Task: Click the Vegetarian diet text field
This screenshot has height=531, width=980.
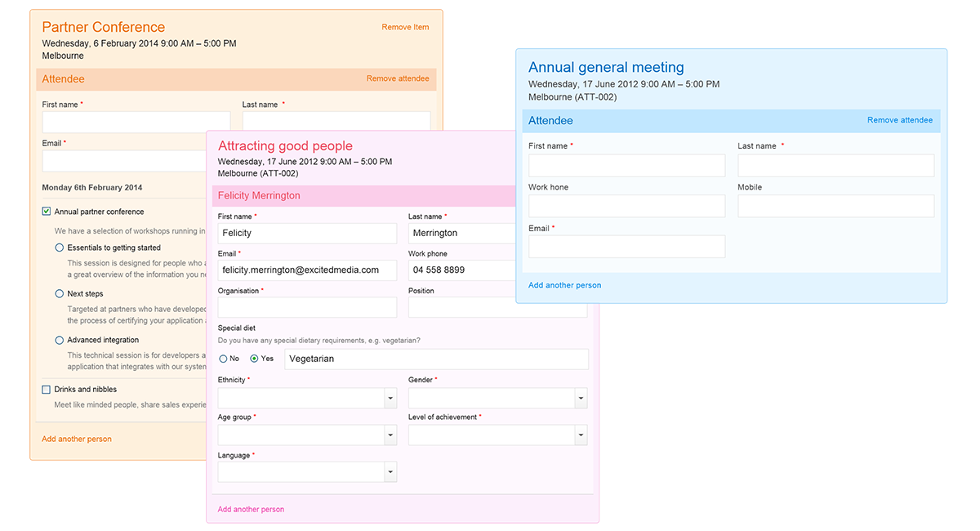Action: click(436, 359)
